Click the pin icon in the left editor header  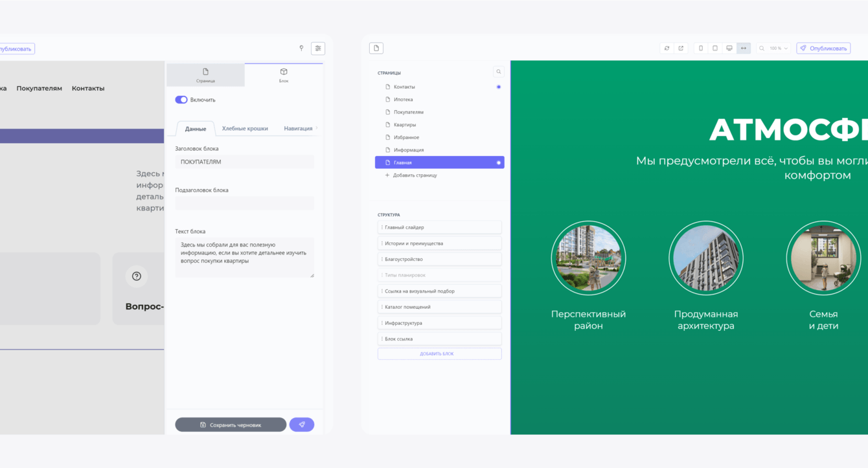click(301, 48)
